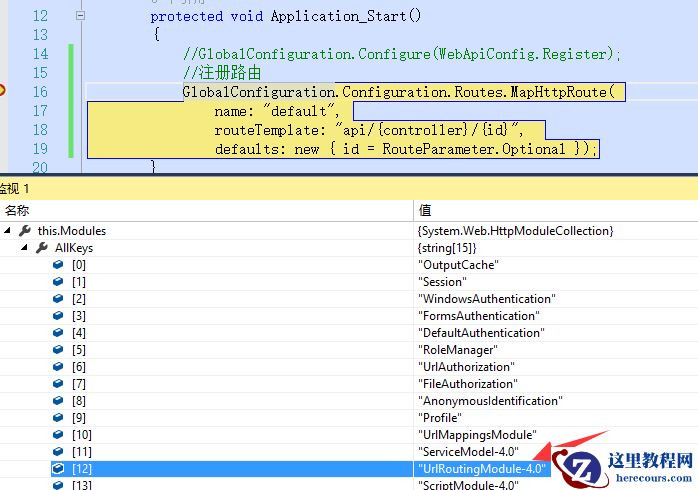Select watch row [4]
Image resolution: width=698 pixels, height=490 pixels.
(349, 332)
